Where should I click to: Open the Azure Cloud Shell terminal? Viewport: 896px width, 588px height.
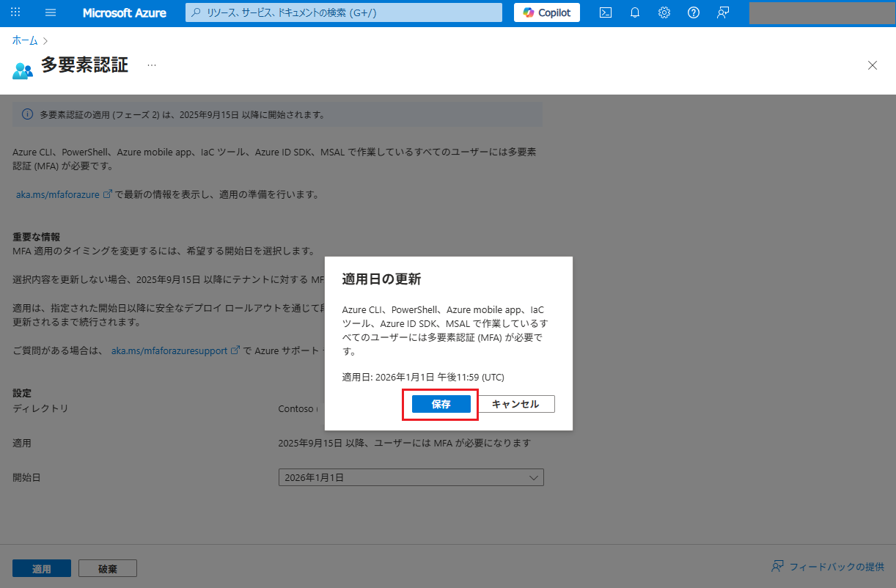[x=606, y=12]
